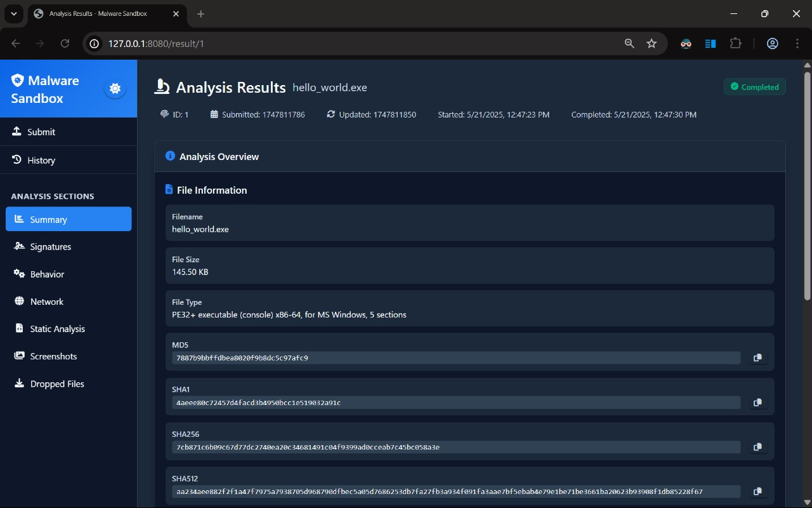Click the Completed date and time text

[634, 114]
